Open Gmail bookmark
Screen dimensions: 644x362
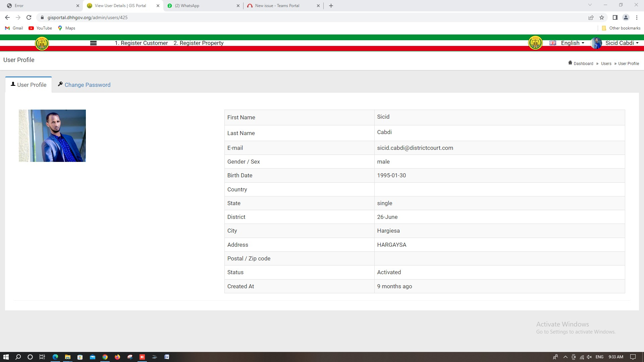14,28
